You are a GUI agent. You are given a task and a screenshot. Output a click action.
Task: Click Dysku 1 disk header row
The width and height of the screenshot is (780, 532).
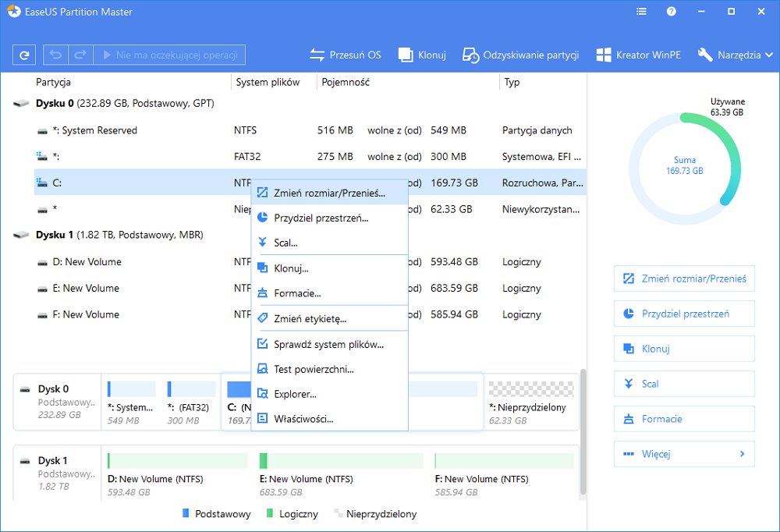pyautogui.click(x=299, y=235)
